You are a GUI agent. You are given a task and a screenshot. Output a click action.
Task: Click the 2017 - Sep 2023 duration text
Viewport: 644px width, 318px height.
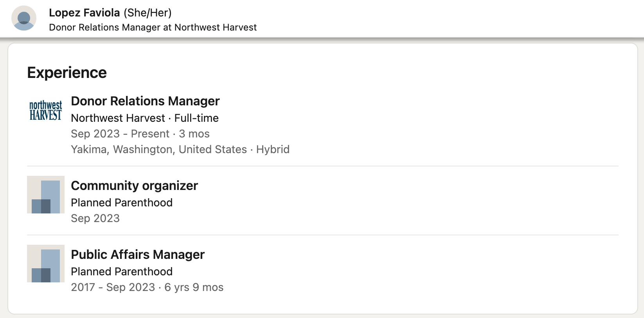113,287
